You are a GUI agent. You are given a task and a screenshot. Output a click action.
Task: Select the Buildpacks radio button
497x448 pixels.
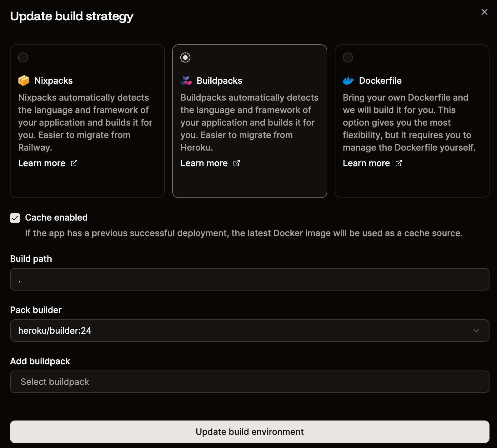coord(185,57)
